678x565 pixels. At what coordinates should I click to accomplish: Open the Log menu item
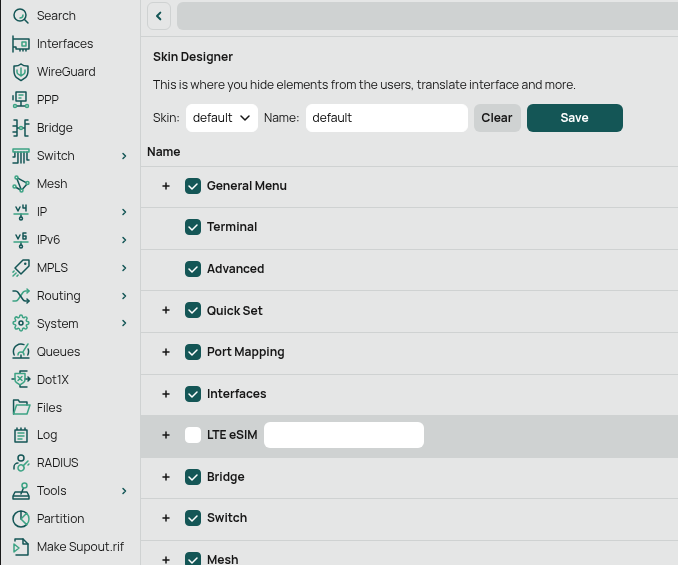click(47, 435)
